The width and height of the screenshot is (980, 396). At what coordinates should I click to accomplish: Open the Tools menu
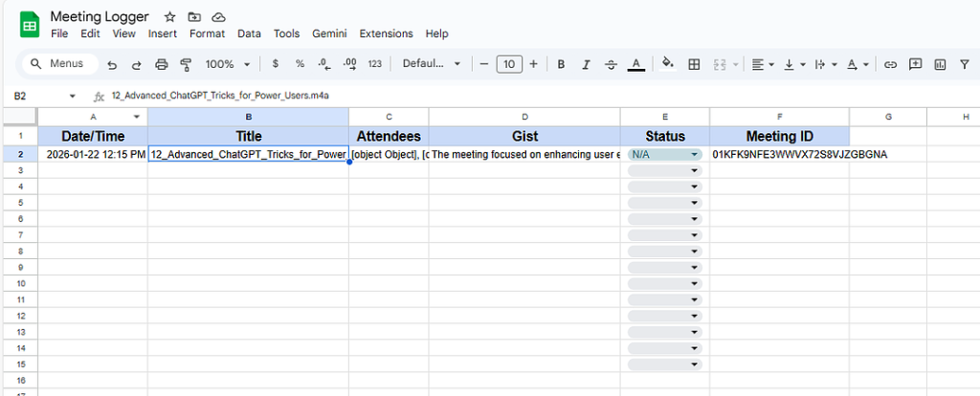pyautogui.click(x=287, y=33)
